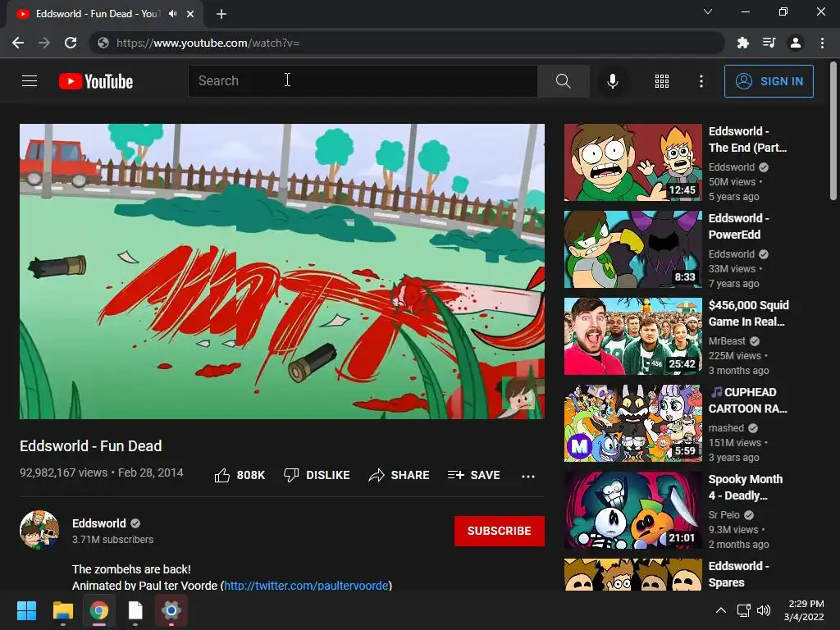Open Chrome extensions puzzle icon

(743, 43)
